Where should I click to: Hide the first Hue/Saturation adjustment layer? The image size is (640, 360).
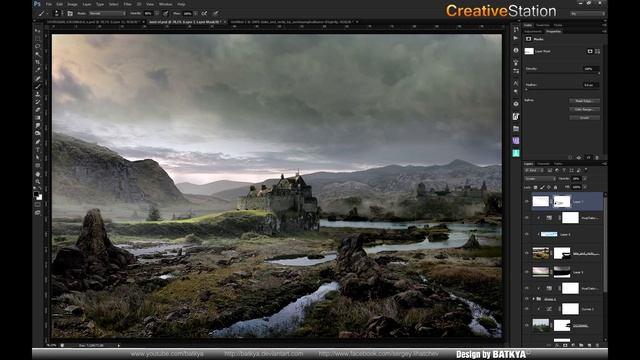point(527,218)
